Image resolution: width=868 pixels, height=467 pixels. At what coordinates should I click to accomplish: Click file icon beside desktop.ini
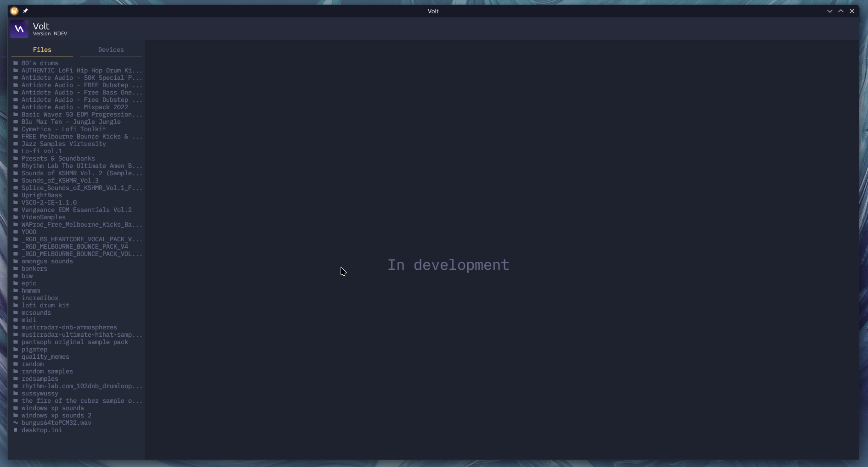tap(16, 430)
